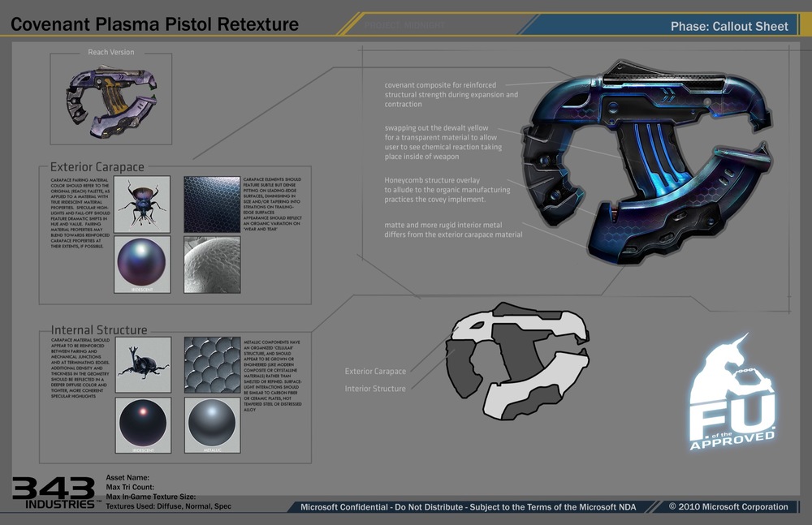
Task: Click the rhinoceros beetle image under Internal Structure
Action: pyautogui.click(x=142, y=364)
